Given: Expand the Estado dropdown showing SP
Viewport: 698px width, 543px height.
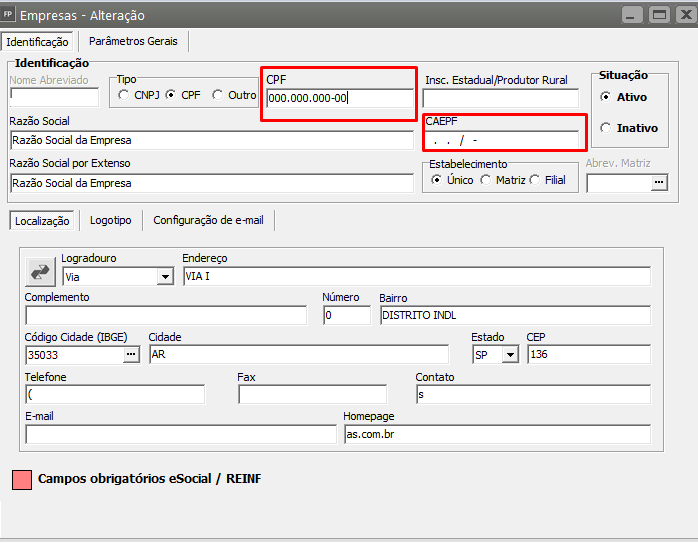Looking at the screenshot, I should [510, 355].
